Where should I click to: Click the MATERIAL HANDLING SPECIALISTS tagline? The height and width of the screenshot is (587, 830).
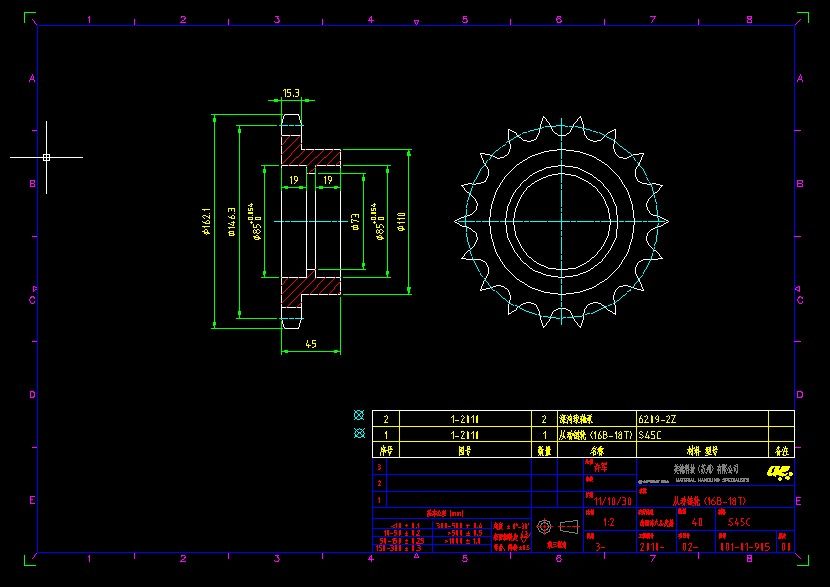(712, 480)
